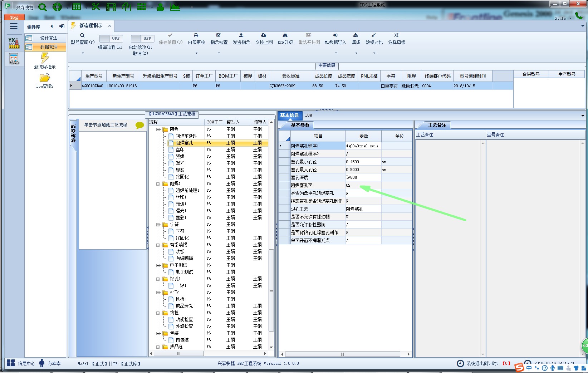This screenshot has width=588, height=373.
Task: Click 集成 download icon
Action: pos(356,35)
